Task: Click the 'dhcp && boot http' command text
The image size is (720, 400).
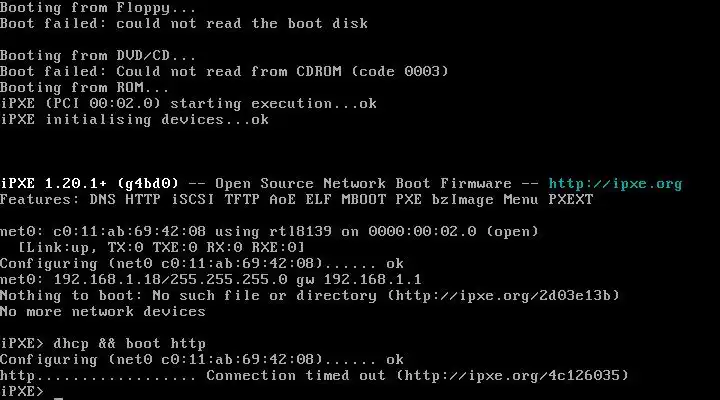Action: point(129,344)
